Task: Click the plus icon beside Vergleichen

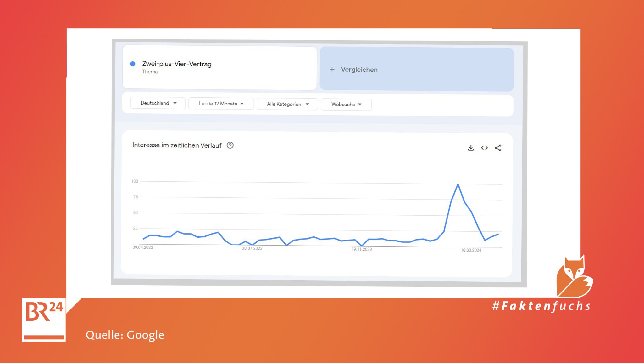Action: [332, 69]
